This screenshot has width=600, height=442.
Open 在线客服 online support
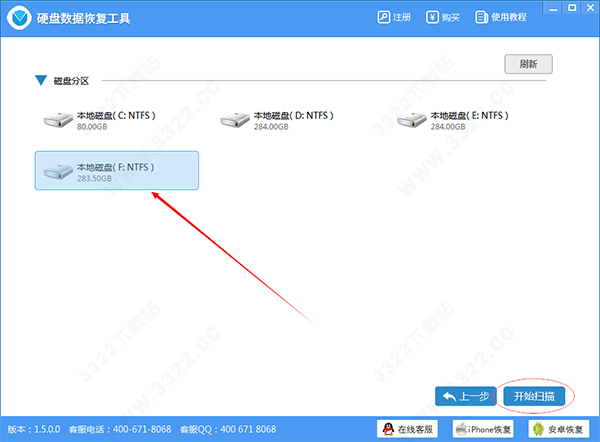pos(407,429)
